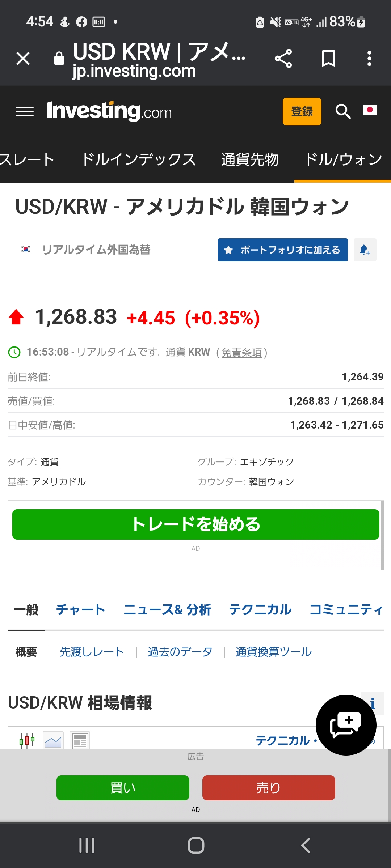Screen dimensions: 391x868
Task: Create a price alert with bell icon
Action: tap(365, 250)
